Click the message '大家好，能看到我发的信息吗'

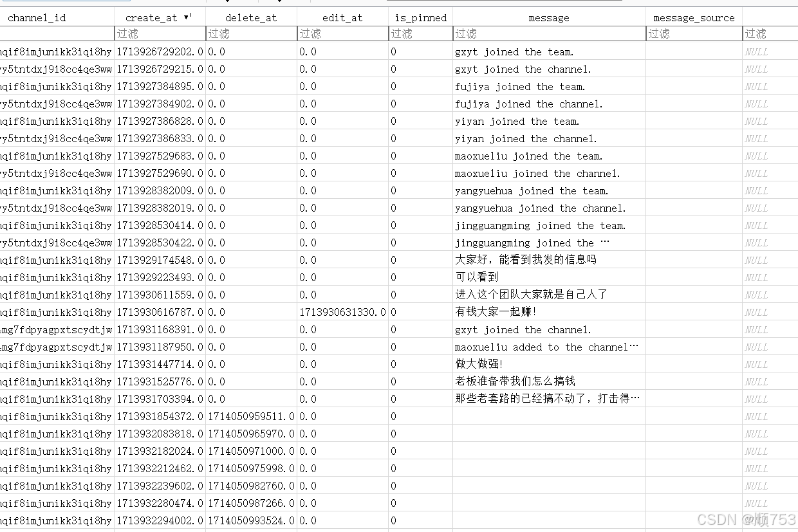tap(549, 260)
